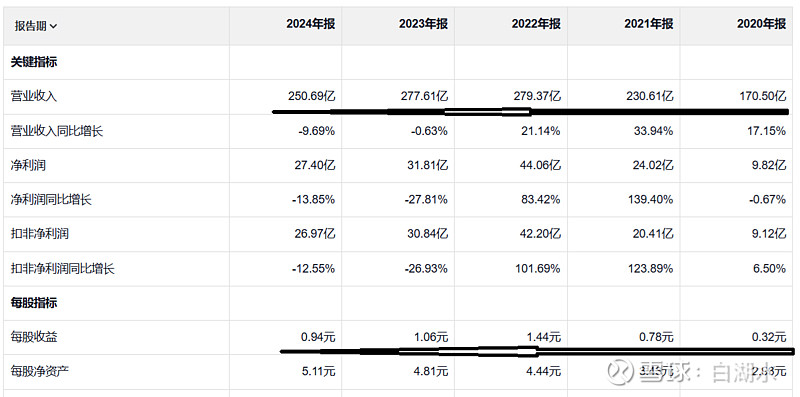Click the 0.94元 earnings per share cell
Viewport: 800px width, 397px height.
pos(319,337)
